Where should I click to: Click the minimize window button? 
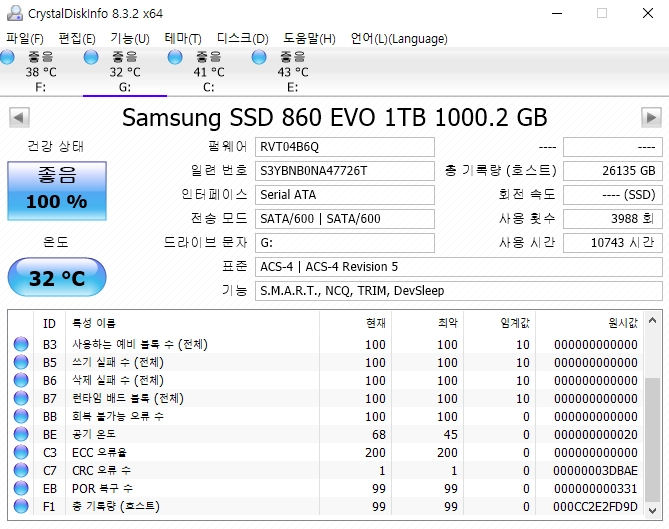coord(557,13)
